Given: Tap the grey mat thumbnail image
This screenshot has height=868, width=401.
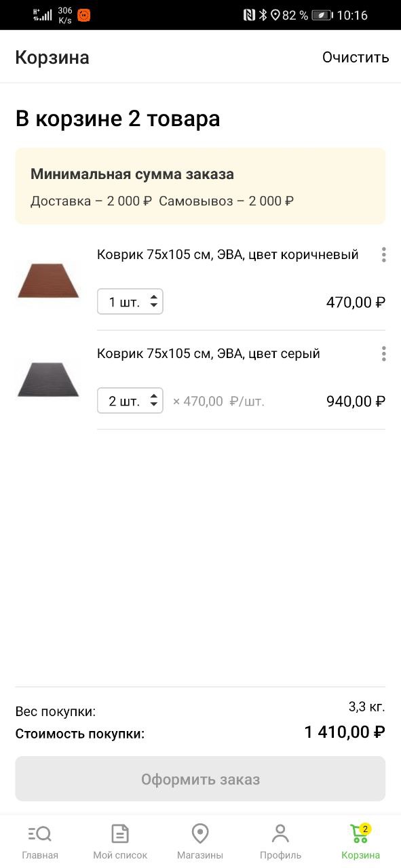Looking at the screenshot, I should (x=48, y=380).
